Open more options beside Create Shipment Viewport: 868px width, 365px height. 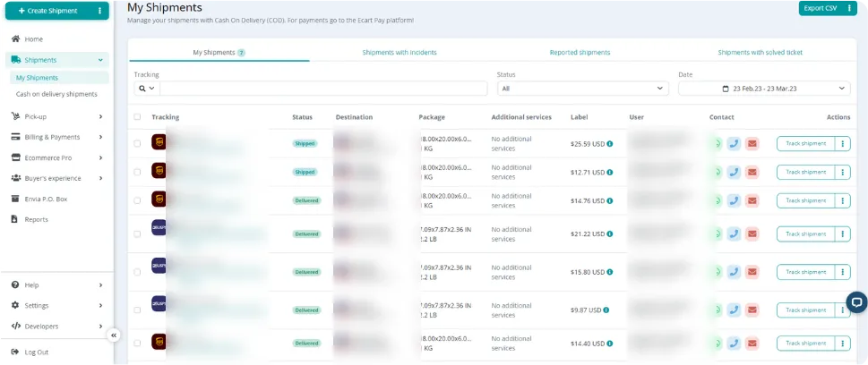point(99,11)
